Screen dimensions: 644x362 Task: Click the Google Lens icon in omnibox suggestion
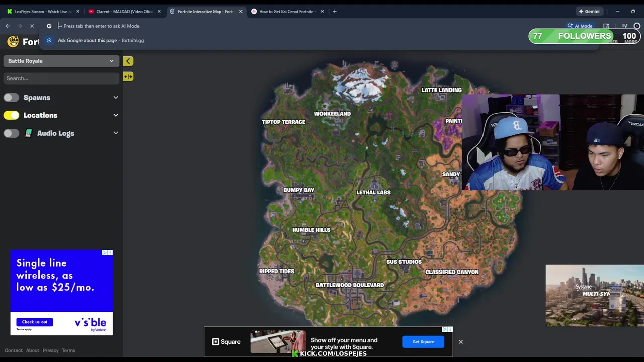click(49, 40)
